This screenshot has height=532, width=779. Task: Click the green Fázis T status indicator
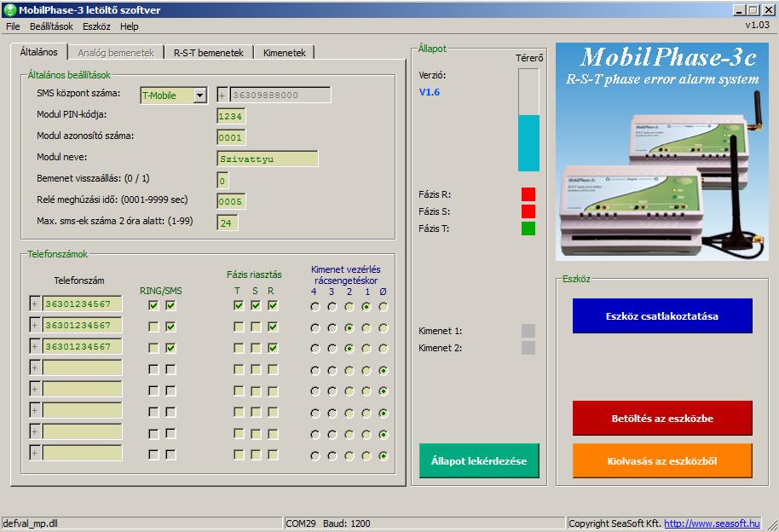pyautogui.click(x=528, y=228)
